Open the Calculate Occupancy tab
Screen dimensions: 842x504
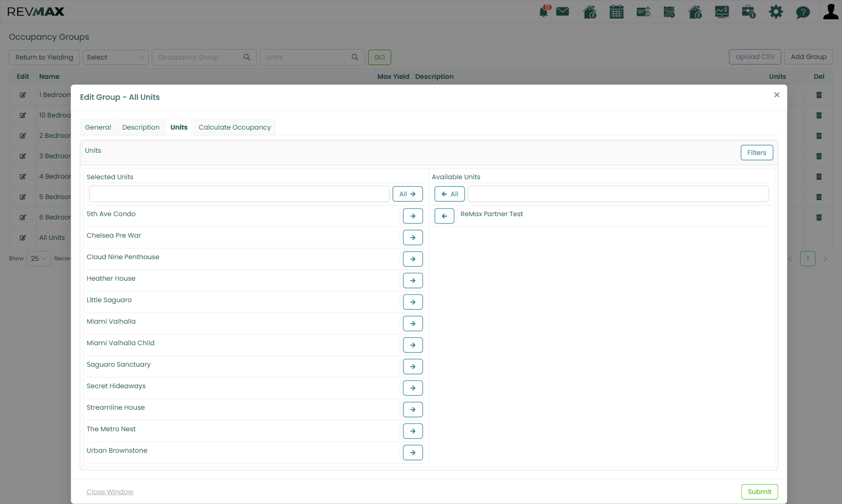click(x=235, y=127)
